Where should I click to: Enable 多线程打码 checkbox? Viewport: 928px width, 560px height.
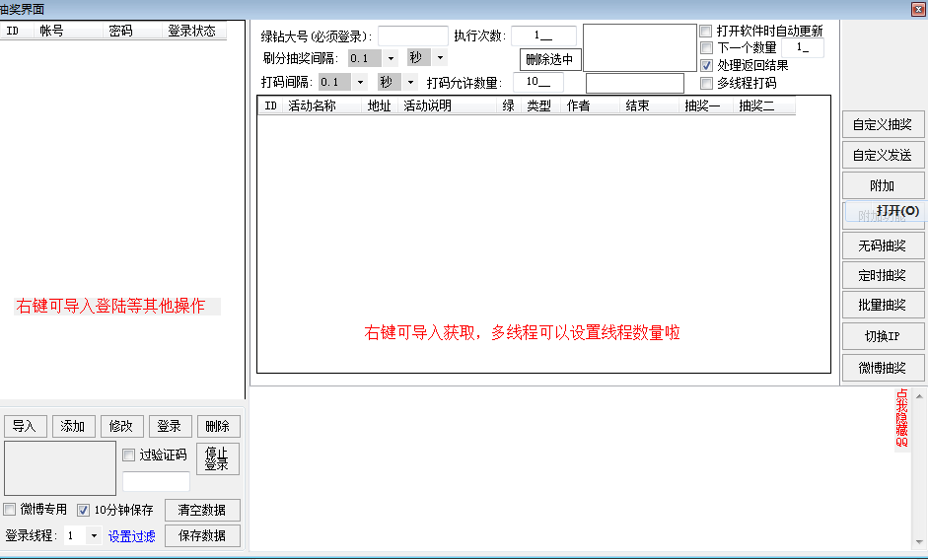pyautogui.click(x=706, y=84)
